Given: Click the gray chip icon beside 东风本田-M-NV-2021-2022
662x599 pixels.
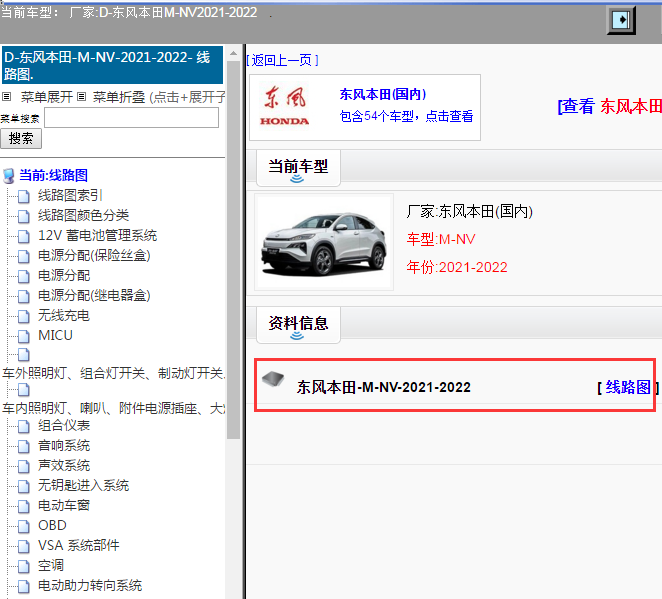Looking at the screenshot, I should [x=273, y=379].
